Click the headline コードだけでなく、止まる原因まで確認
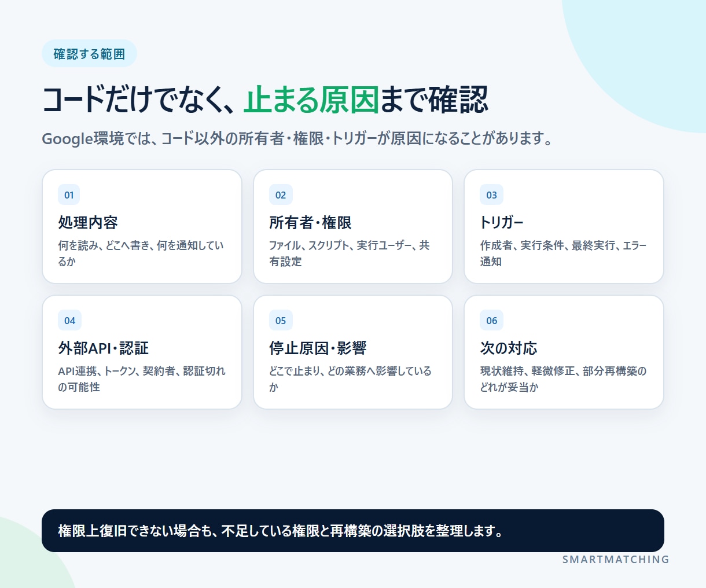The height and width of the screenshot is (588, 706). coord(265,100)
